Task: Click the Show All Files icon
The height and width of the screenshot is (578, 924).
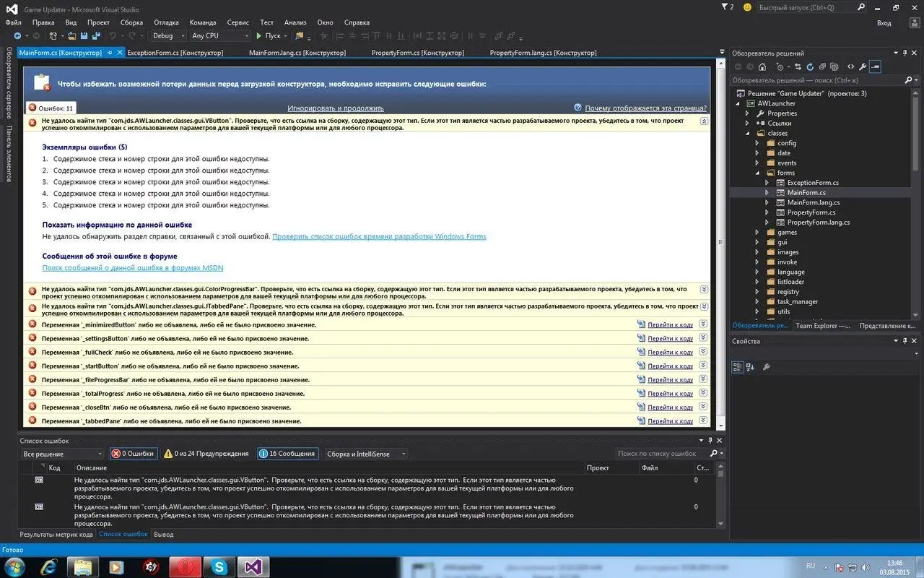Action: [834, 66]
